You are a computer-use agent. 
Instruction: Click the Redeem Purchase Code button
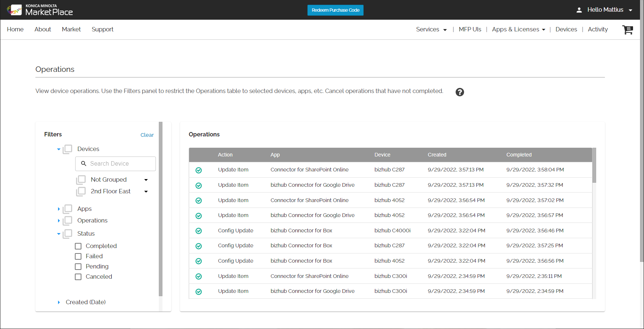(335, 10)
